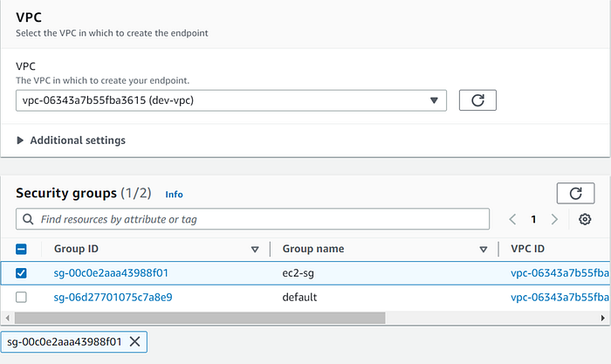Go to previous security groups page

pyautogui.click(x=512, y=219)
